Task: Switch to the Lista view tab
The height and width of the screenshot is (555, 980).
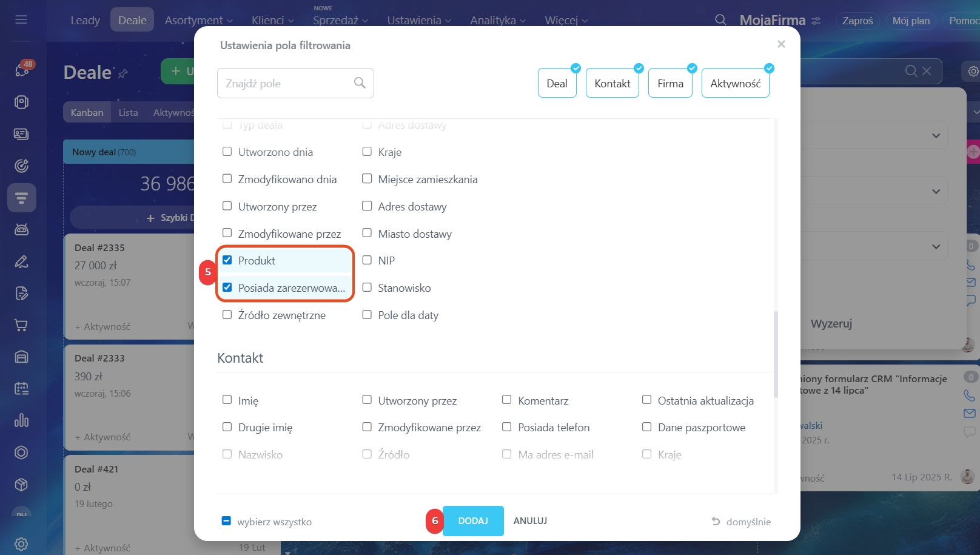Action: [129, 112]
